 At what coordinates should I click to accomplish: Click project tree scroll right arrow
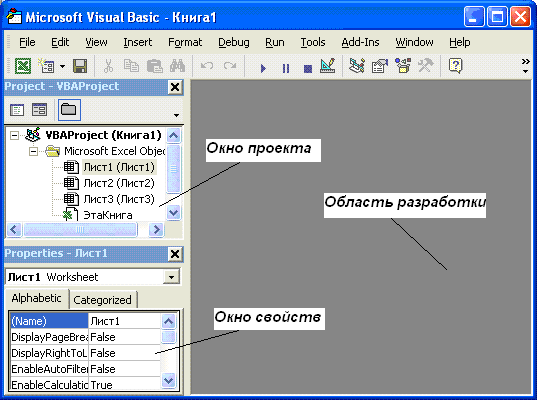(x=156, y=230)
